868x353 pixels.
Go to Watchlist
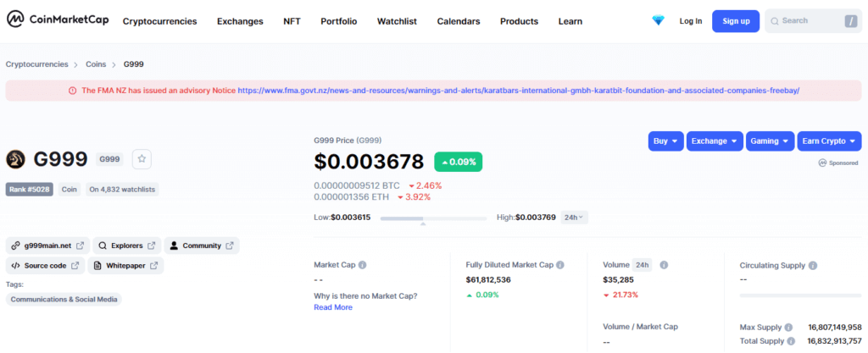point(397,21)
